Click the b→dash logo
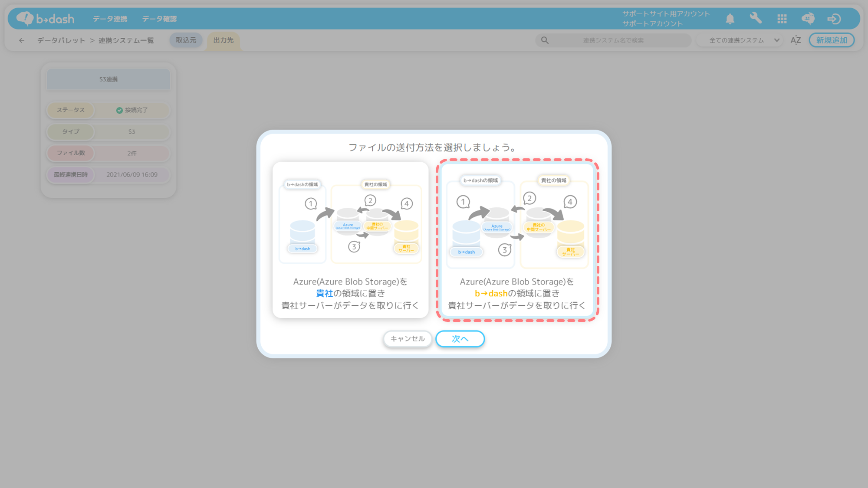The width and height of the screenshot is (868, 488). [x=45, y=19]
